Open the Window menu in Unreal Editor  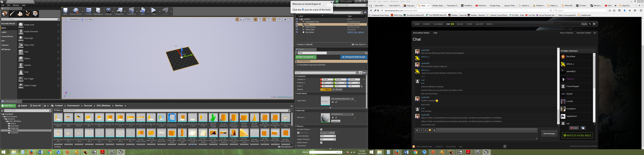coord(16,5)
